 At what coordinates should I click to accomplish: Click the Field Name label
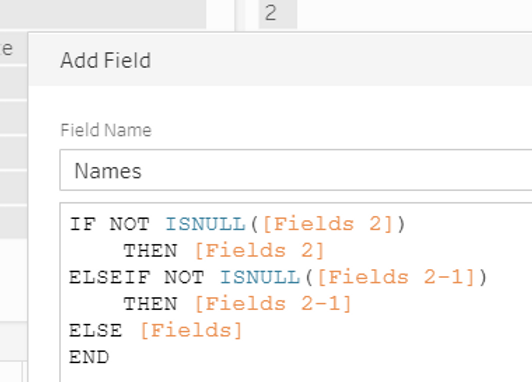tap(106, 130)
